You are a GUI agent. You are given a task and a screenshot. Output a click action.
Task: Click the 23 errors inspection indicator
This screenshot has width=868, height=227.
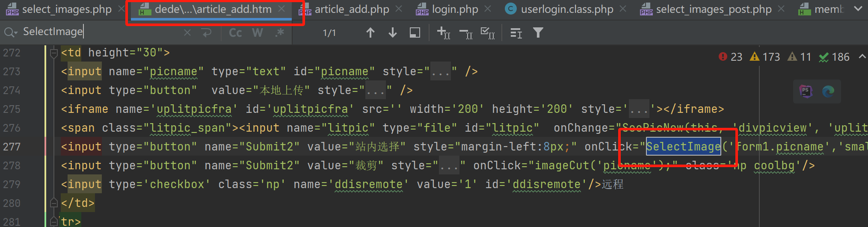pos(731,57)
